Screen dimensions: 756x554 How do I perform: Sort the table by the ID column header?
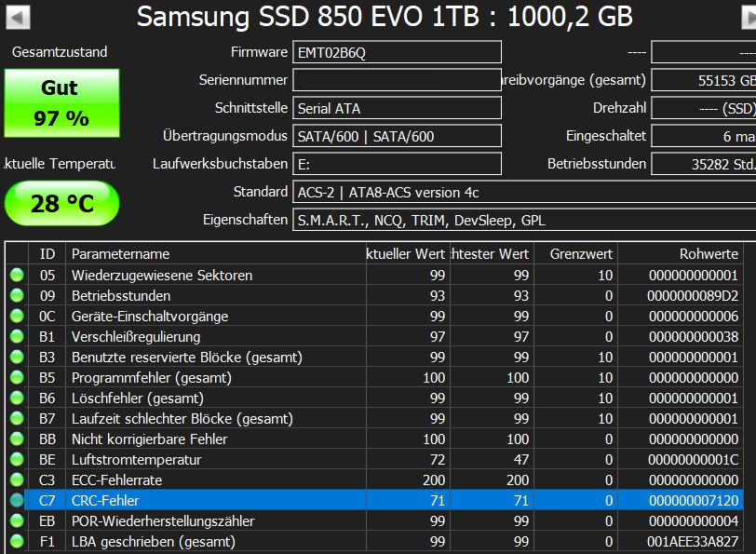(x=47, y=253)
